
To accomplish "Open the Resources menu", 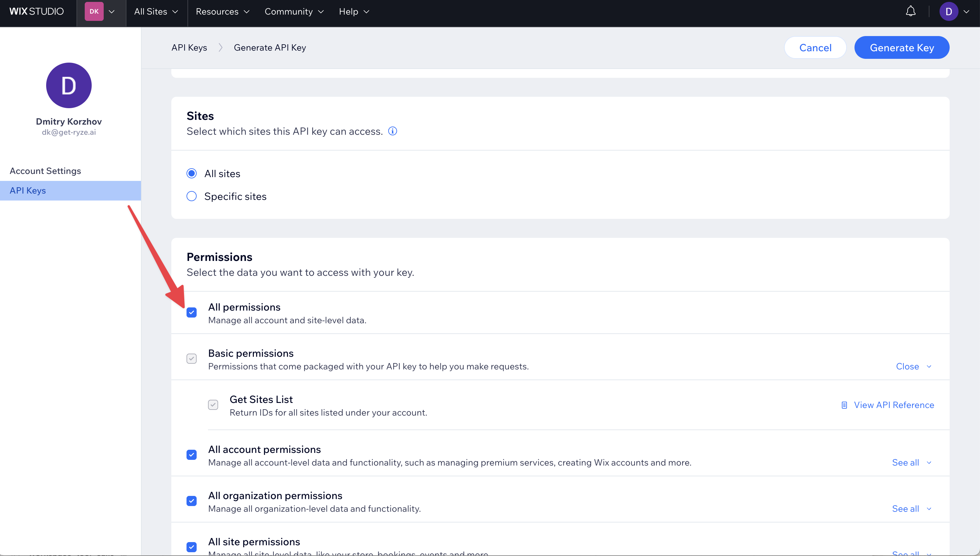I will tap(223, 11).
